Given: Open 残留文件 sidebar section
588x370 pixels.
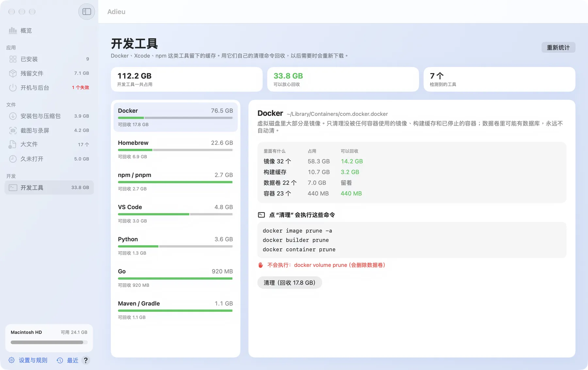Looking at the screenshot, I should [x=49, y=73].
